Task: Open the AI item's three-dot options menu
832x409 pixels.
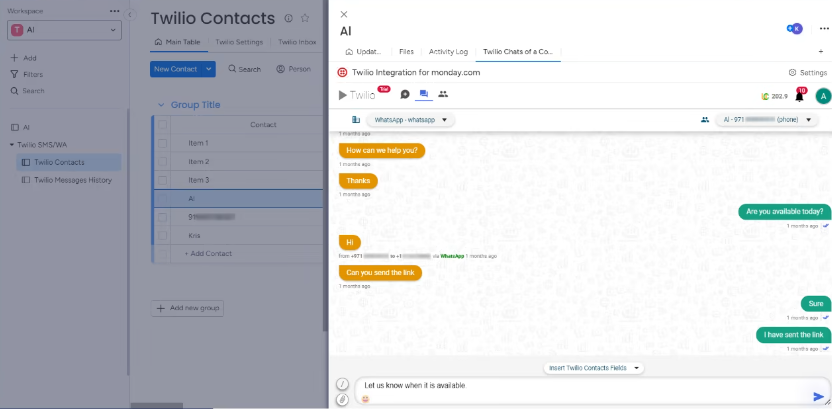Action: pos(824,29)
